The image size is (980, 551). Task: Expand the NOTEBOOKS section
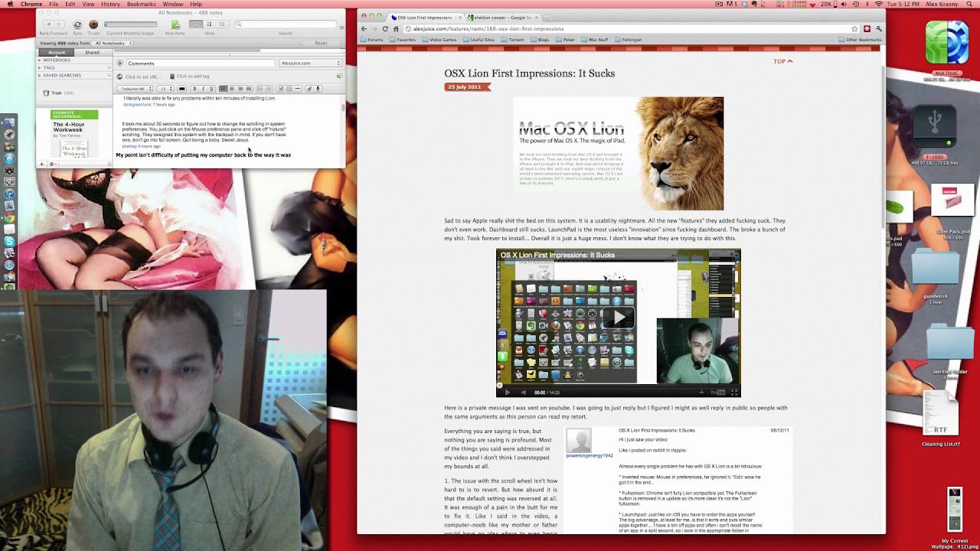(40, 60)
